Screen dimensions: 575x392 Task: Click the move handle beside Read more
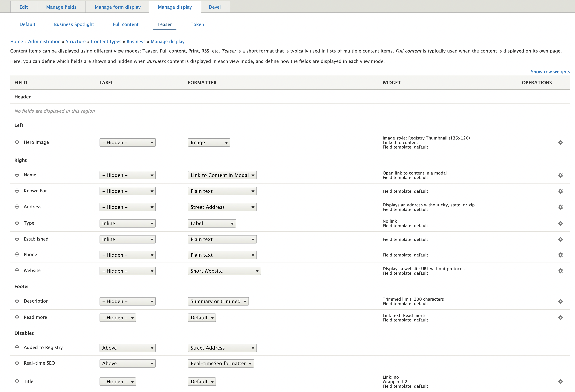[17, 317]
